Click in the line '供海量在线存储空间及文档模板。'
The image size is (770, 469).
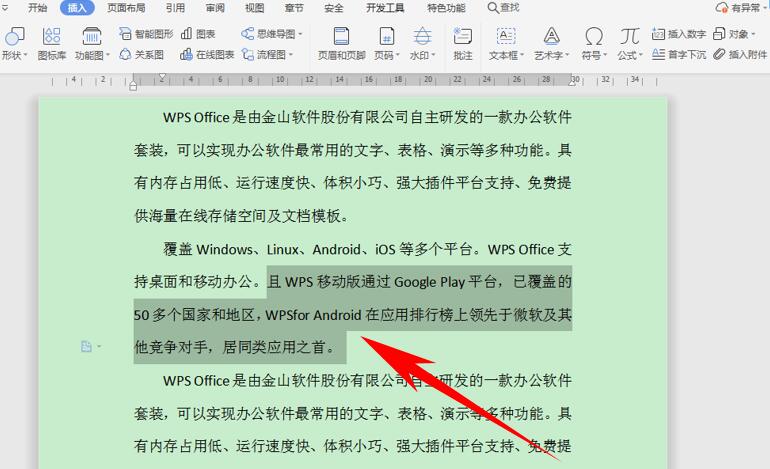(241, 216)
